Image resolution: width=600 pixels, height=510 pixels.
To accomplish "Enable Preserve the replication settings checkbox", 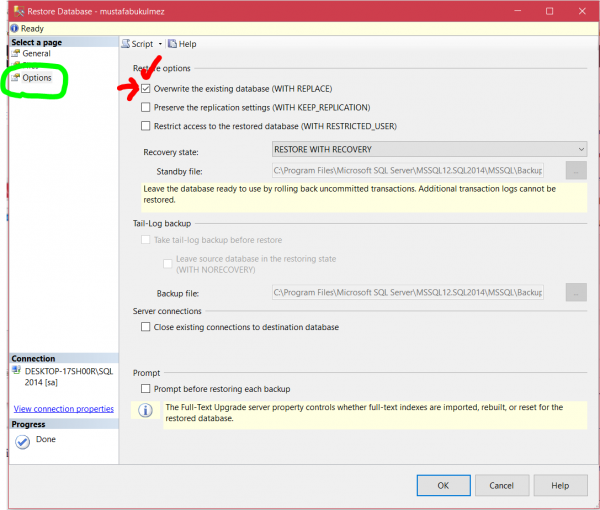I will pos(145,107).
